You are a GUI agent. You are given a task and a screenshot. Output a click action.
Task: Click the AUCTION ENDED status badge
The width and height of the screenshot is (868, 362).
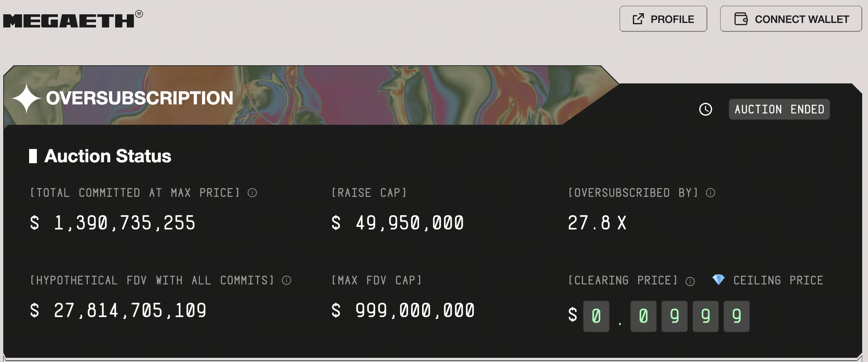point(779,109)
